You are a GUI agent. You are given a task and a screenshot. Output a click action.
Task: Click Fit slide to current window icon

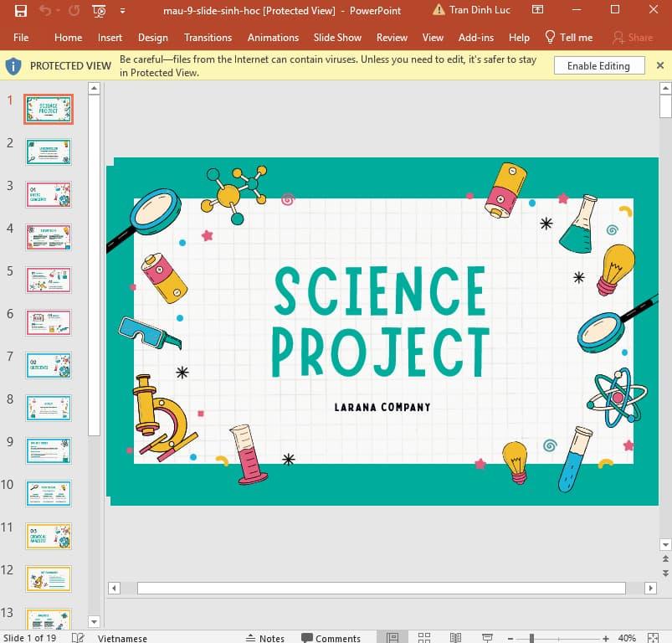(x=654, y=637)
